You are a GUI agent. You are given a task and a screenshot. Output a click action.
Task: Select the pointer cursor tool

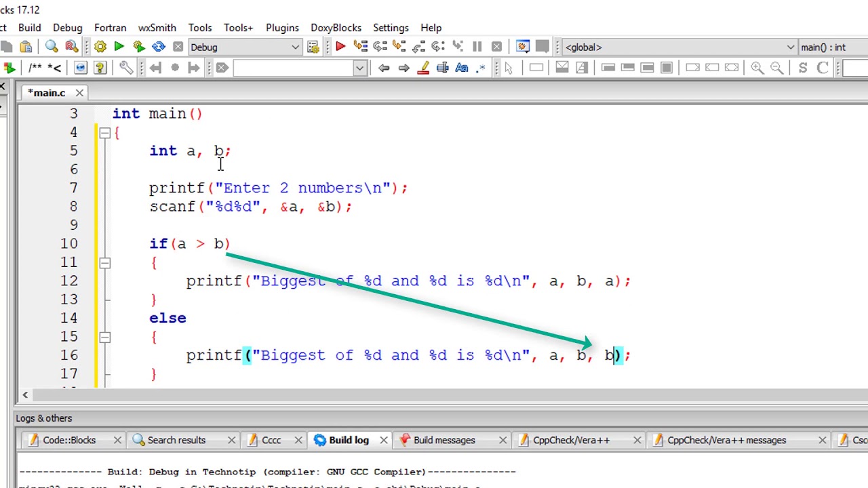pos(509,68)
